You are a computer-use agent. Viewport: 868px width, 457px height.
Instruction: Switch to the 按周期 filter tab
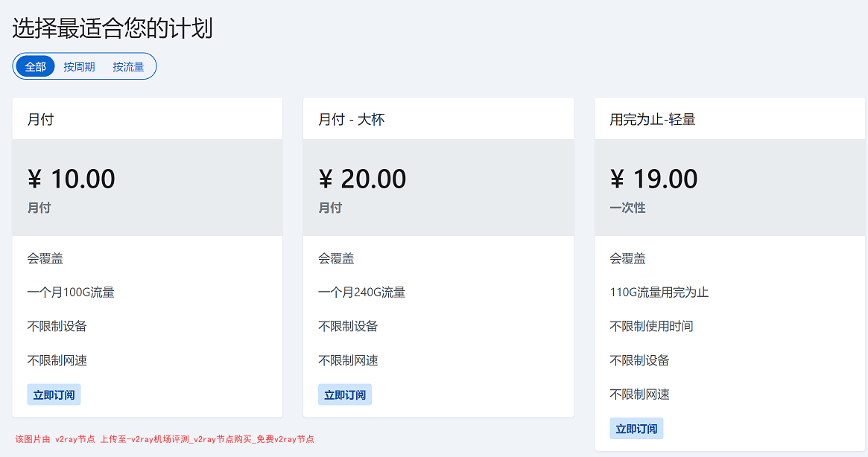pyautogui.click(x=79, y=66)
